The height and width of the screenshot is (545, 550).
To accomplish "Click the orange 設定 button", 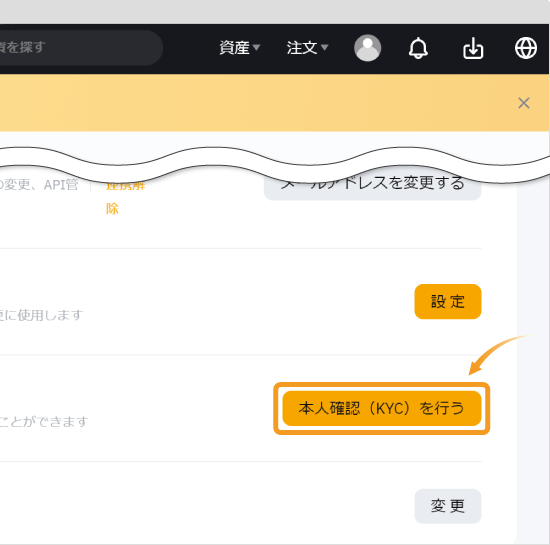I will point(448,302).
